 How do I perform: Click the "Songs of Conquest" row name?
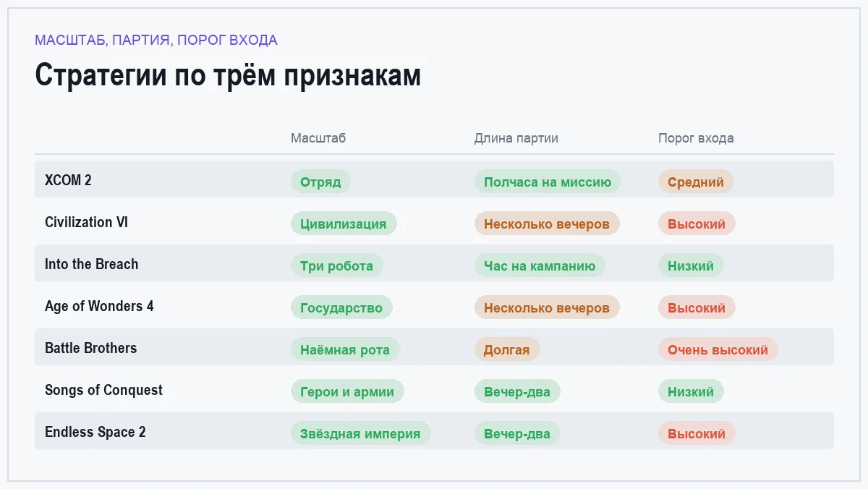[x=103, y=390]
